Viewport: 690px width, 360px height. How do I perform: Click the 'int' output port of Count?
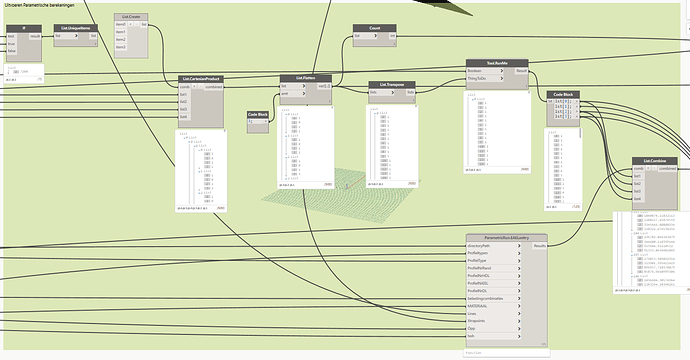pos(392,36)
